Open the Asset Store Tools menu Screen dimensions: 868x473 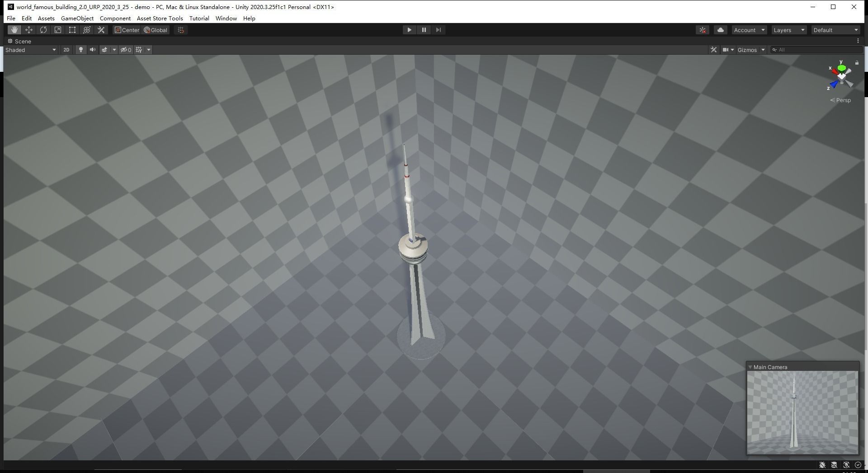(x=160, y=18)
